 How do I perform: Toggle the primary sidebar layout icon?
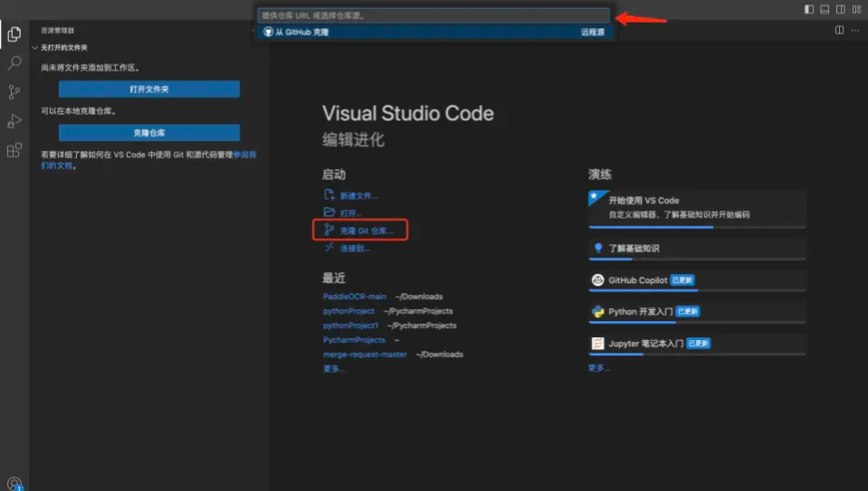pyautogui.click(x=809, y=9)
